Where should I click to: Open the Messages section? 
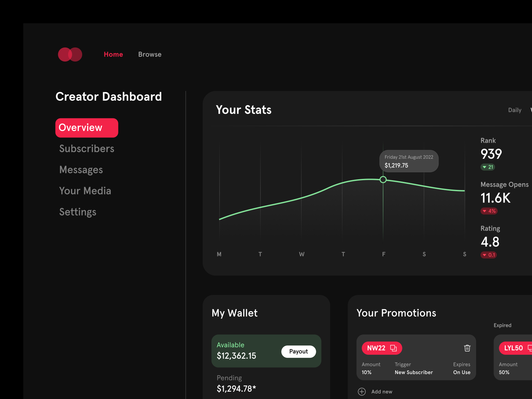coord(81,170)
